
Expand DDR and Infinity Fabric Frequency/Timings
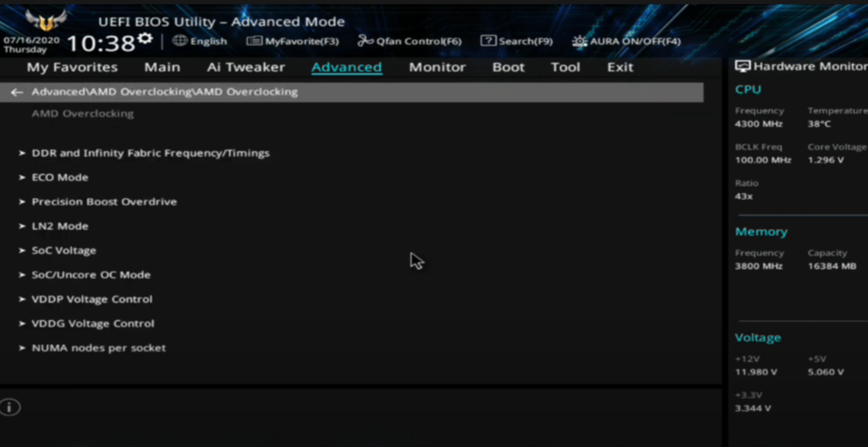coord(150,154)
